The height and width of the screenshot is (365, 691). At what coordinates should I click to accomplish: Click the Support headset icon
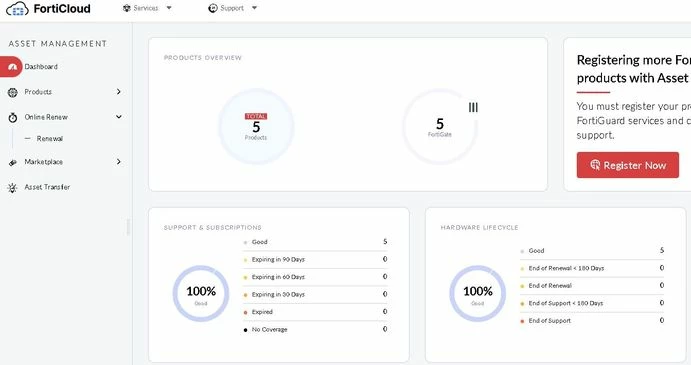[213, 8]
